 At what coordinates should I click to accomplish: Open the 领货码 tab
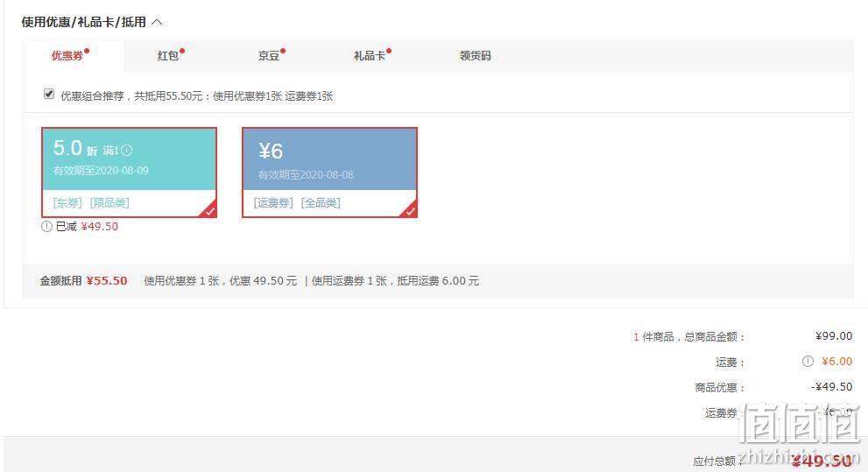click(475, 56)
